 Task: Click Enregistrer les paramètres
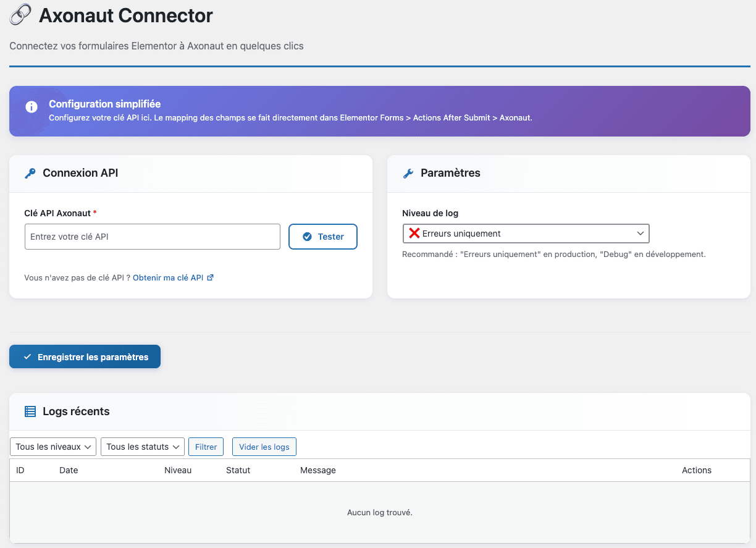[85, 356]
